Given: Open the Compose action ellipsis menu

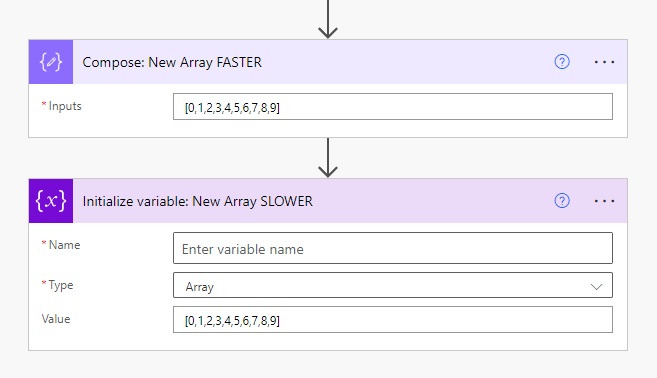Looking at the screenshot, I should 604,62.
